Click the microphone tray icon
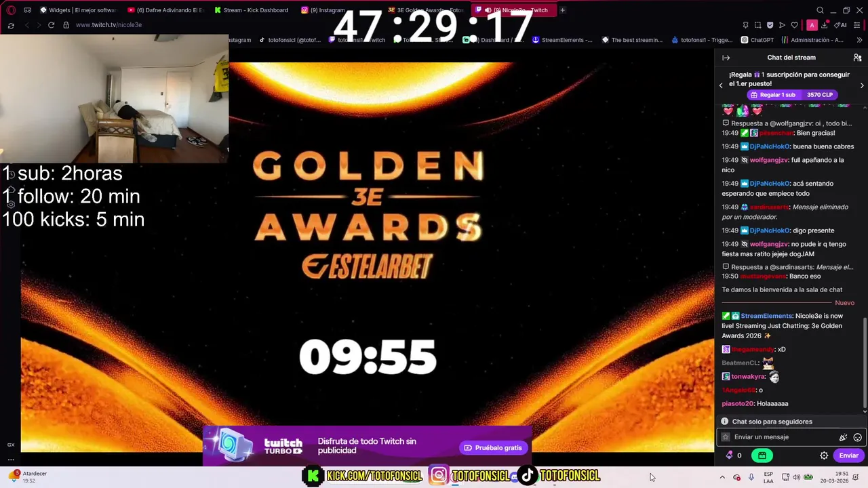The image size is (868, 488). (751, 477)
